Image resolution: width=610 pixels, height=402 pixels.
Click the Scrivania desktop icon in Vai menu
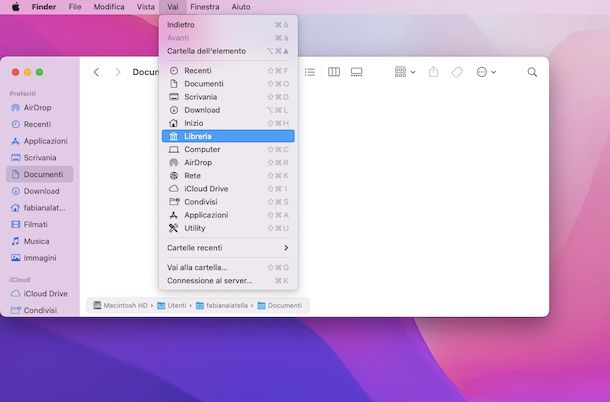(174, 97)
